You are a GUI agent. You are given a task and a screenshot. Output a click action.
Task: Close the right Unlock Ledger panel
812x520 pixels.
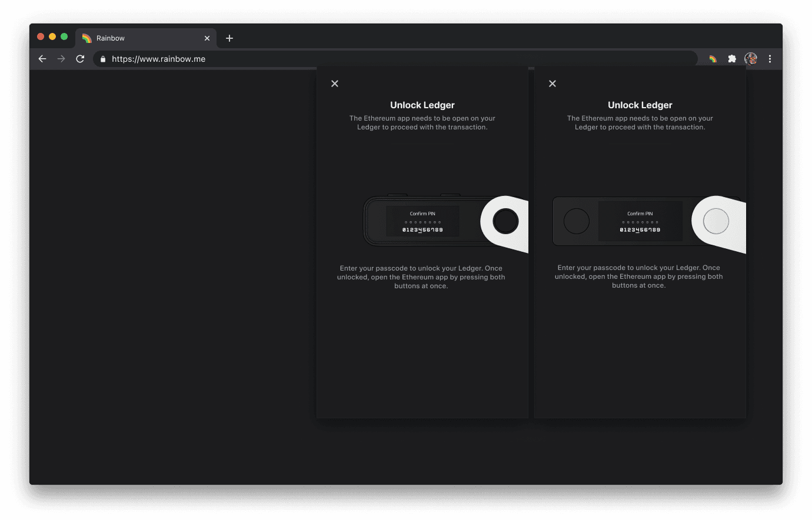553,84
